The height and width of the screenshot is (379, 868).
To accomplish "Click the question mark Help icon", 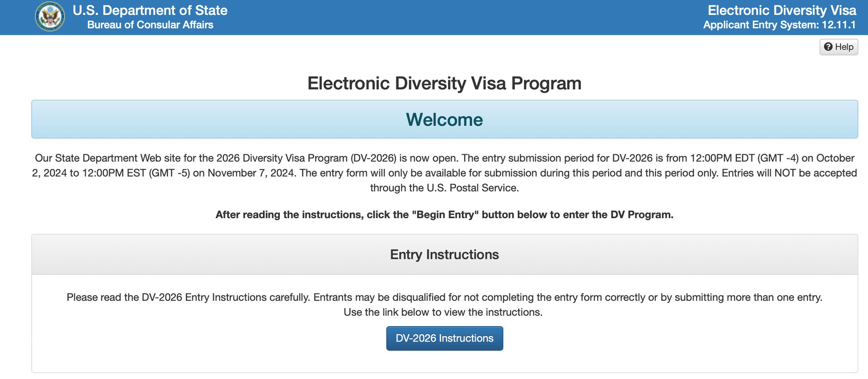I will (828, 47).
